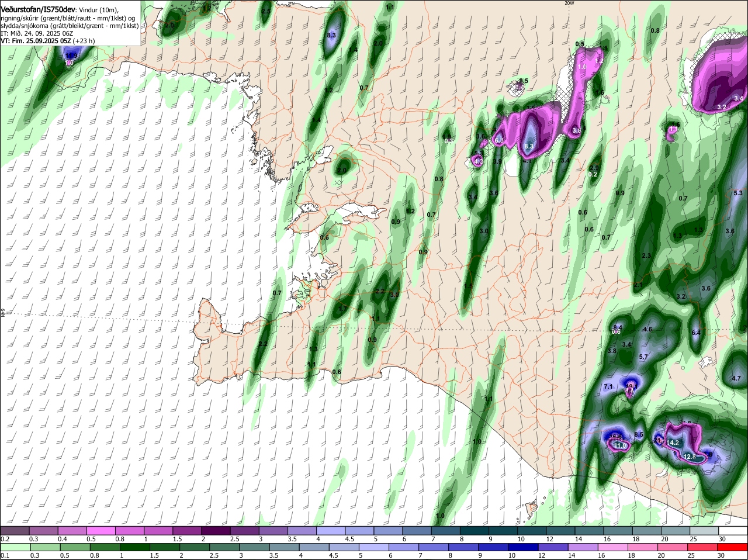The image size is (748, 560).
Task: Click the 0.1 label in lower legend
Action: click(x=5, y=555)
